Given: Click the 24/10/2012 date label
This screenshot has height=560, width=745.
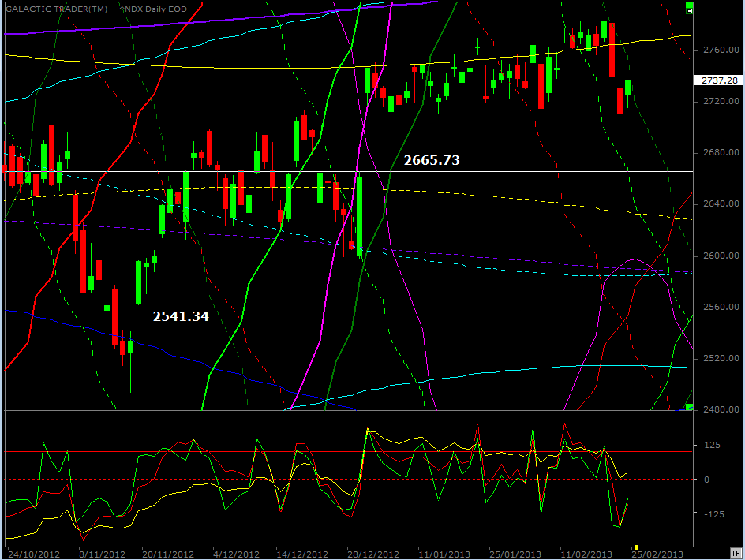Looking at the screenshot, I should (34, 554).
